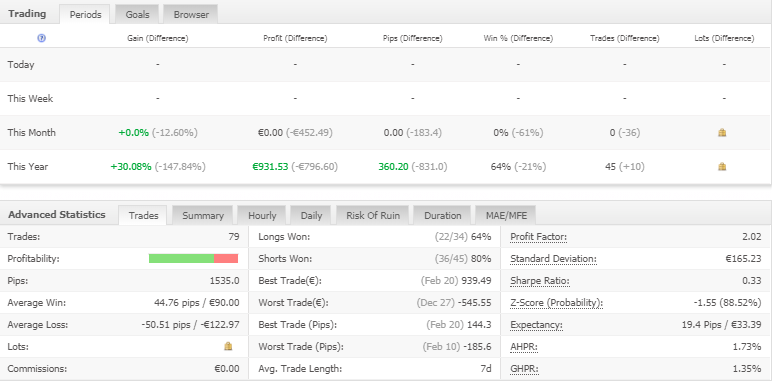Open the Summary tab
Viewport: 772px width, 381px height.
pyautogui.click(x=202, y=215)
